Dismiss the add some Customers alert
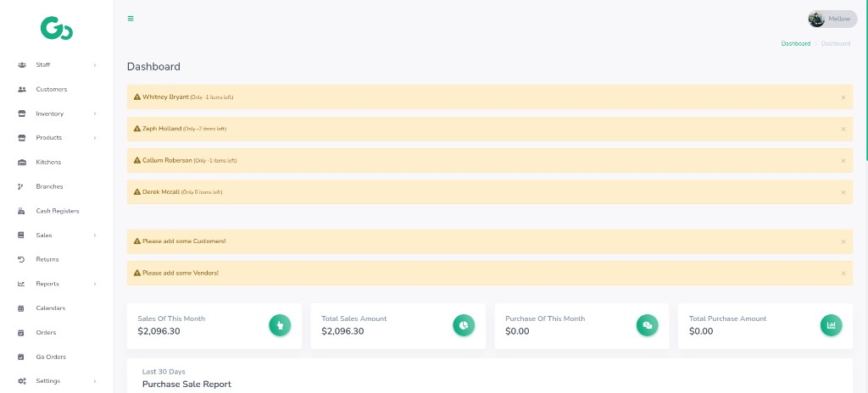 [x=843, y=242]
